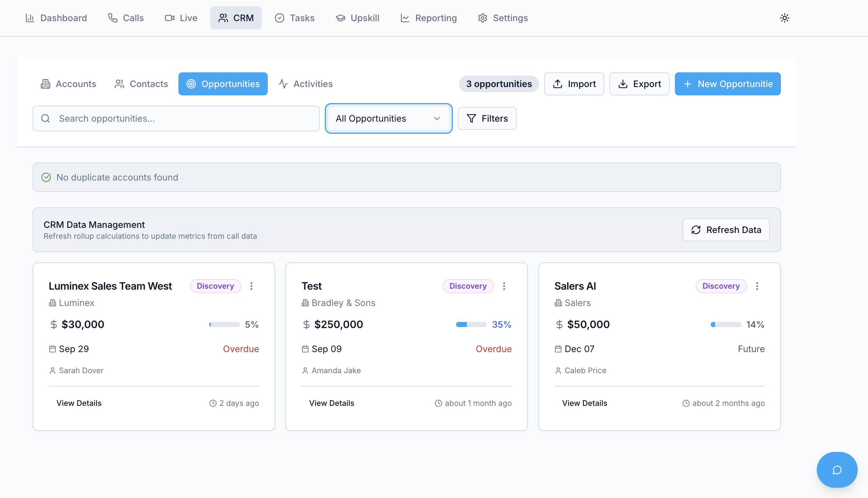The image size is (868, 498).
Task: Click the search magnifier icon
Action: [45, 118]
